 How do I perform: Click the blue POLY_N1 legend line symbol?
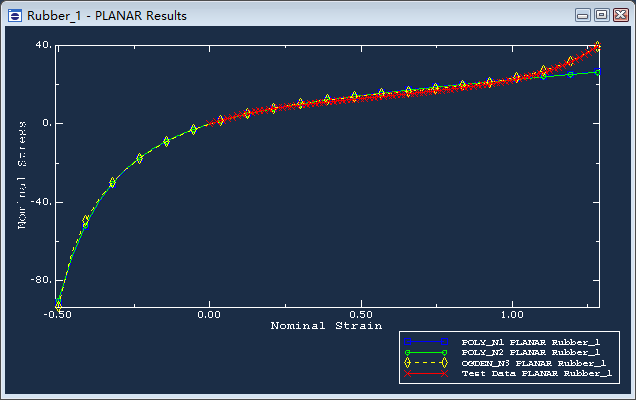pyautogui.click(x=425, y=343)
